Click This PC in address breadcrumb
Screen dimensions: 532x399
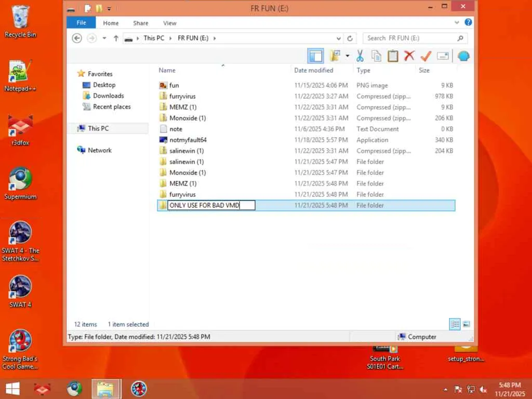(154, 38)
